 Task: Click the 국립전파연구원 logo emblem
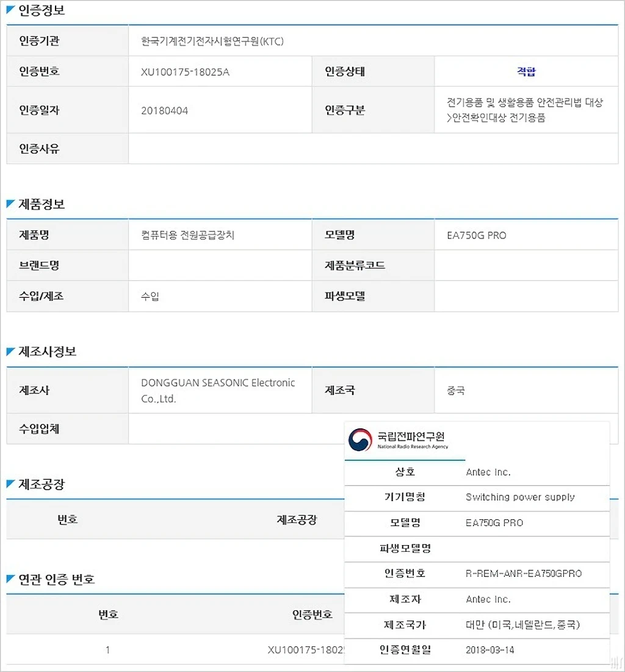pyautogui.click(x=360, y=440)
